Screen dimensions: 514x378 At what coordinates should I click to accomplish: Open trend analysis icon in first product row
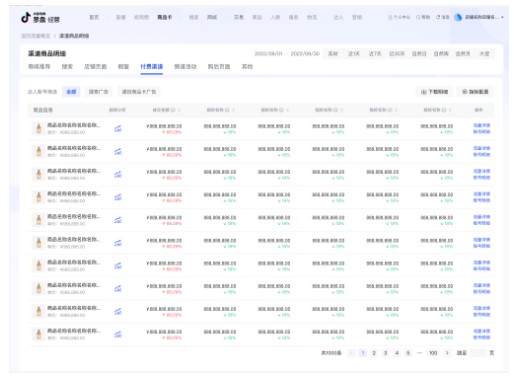tap(118, 129)
